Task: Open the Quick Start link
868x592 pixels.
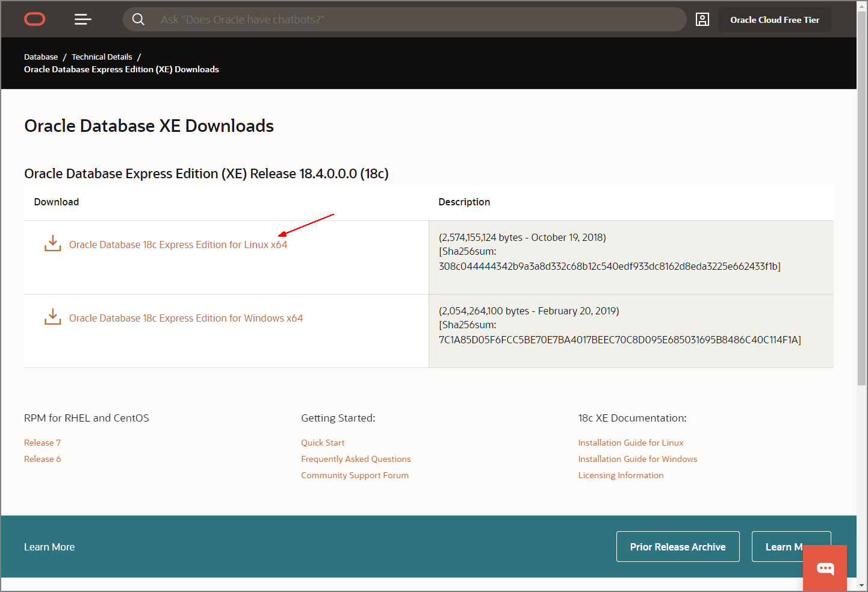Action: (323, 443)
